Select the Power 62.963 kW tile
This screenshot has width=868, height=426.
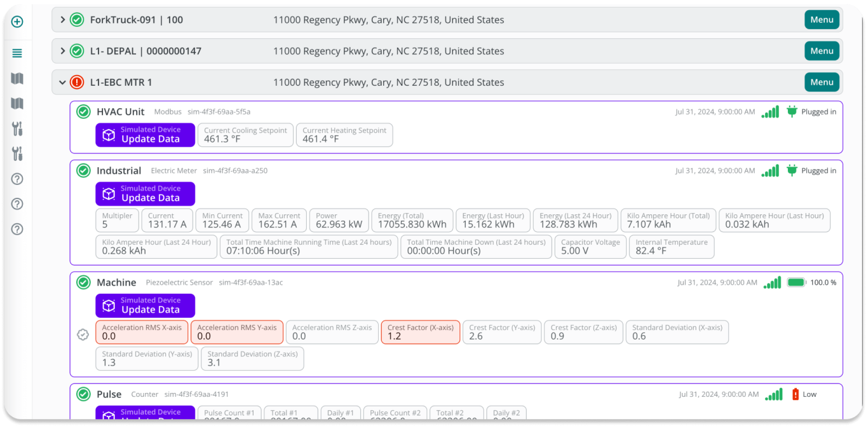[339, 220]
